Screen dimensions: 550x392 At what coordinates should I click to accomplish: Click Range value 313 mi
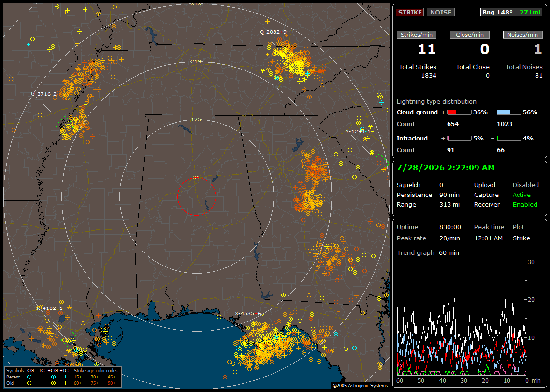click(x=449, y=205)
